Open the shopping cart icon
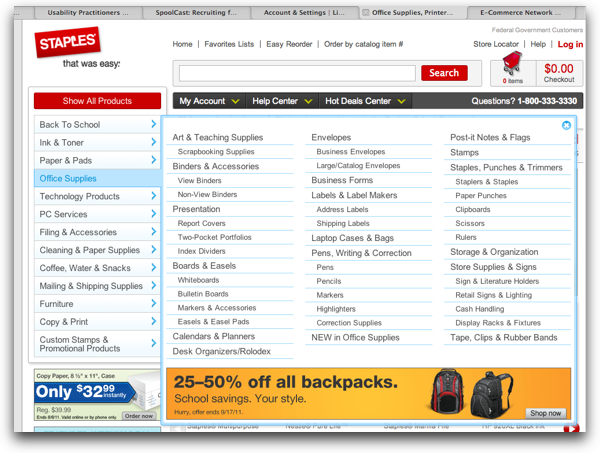 pos(512,63)
